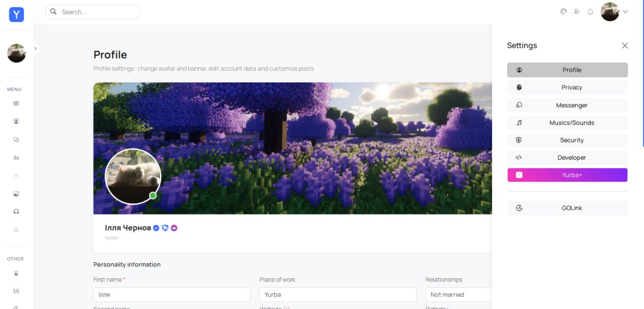Open the chat bubbles icon in sidebar
Screen dimensions: 644x309
16,140
